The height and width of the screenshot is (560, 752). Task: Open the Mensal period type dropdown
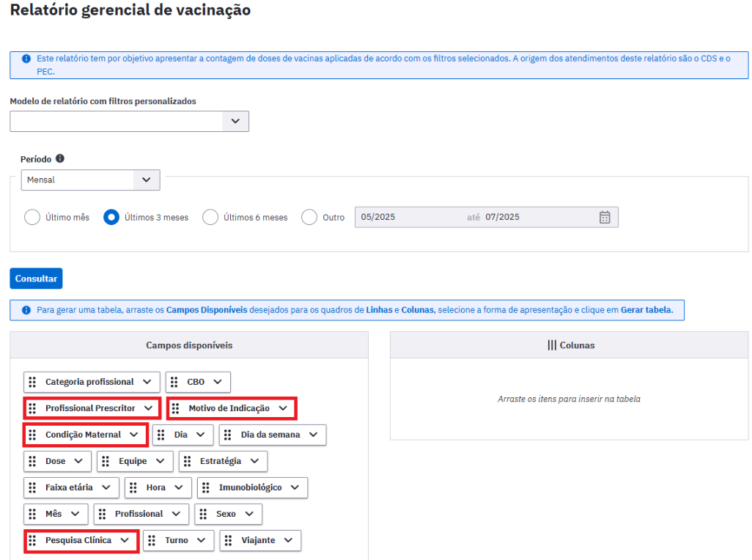(146, 180)
